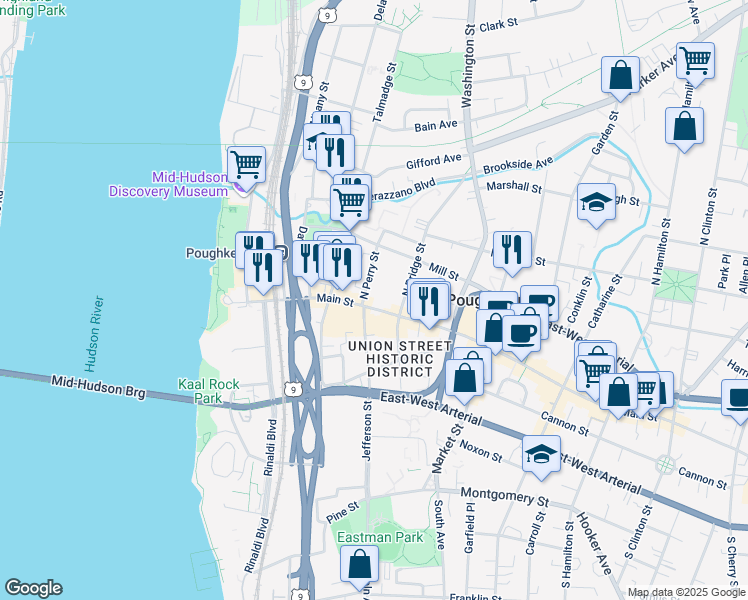Click the Map data ©2025 Google text
This screenshot has height=600, width=748.
point(687,593)
